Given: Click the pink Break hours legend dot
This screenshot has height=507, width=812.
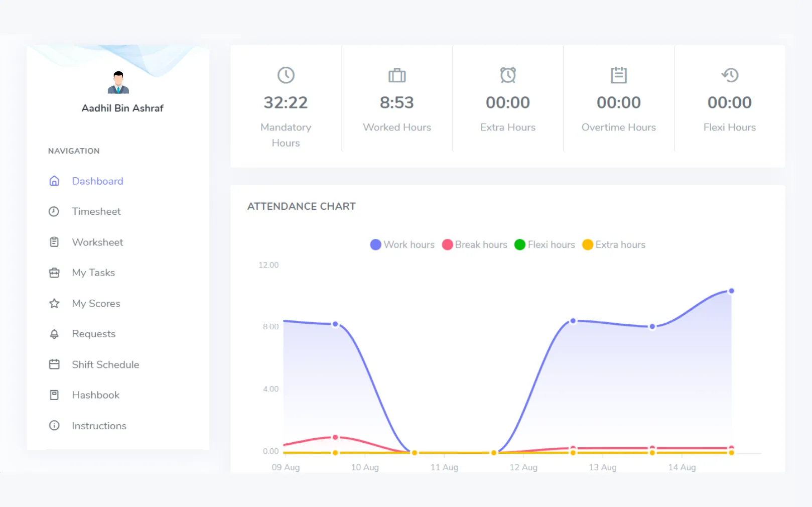Looking at the screenshot, I should [447, 244].
